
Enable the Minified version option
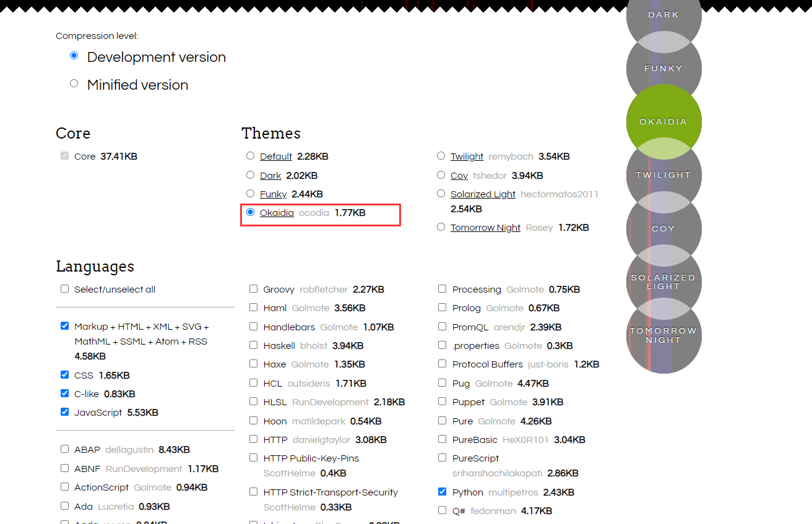coord(74,84)
